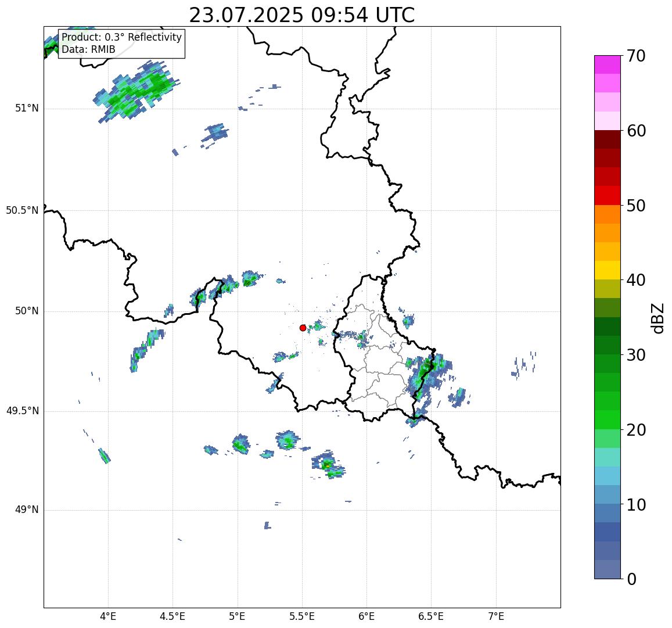Click the '7°E' longitude label
Image resolution: width=672 pixels, height=628 pixels.
[x=496, y=616]
